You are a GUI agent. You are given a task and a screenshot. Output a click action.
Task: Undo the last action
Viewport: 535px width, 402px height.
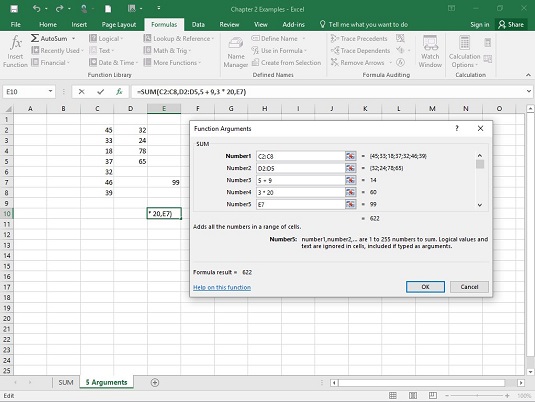[36, 9]
